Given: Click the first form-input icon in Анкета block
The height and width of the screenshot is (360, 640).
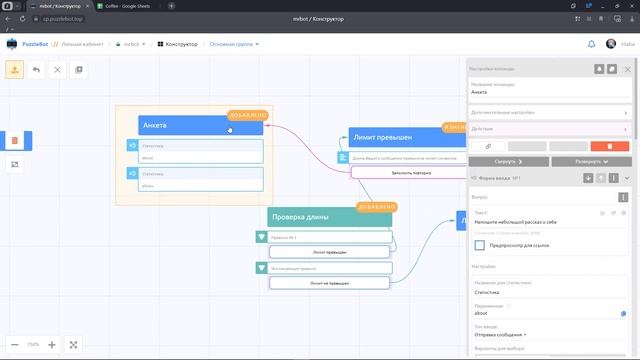Looking at the screenshot, I should click(x=132, y=145).
